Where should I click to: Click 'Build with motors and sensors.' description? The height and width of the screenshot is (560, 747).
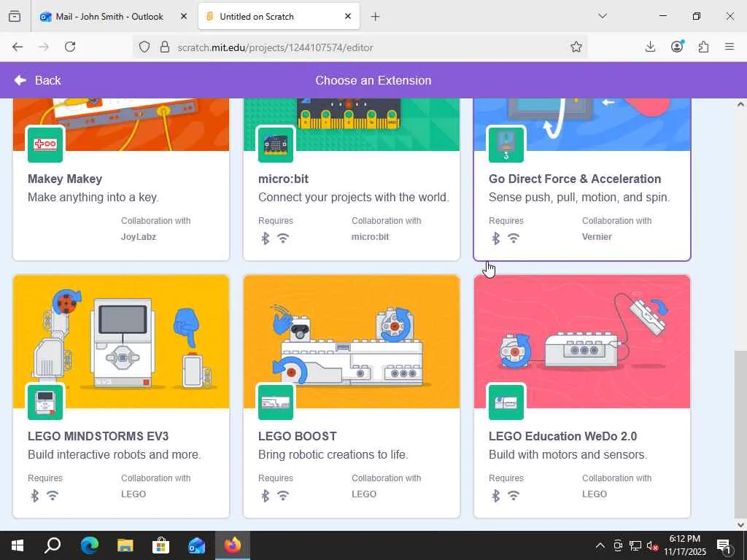(568, 454)
